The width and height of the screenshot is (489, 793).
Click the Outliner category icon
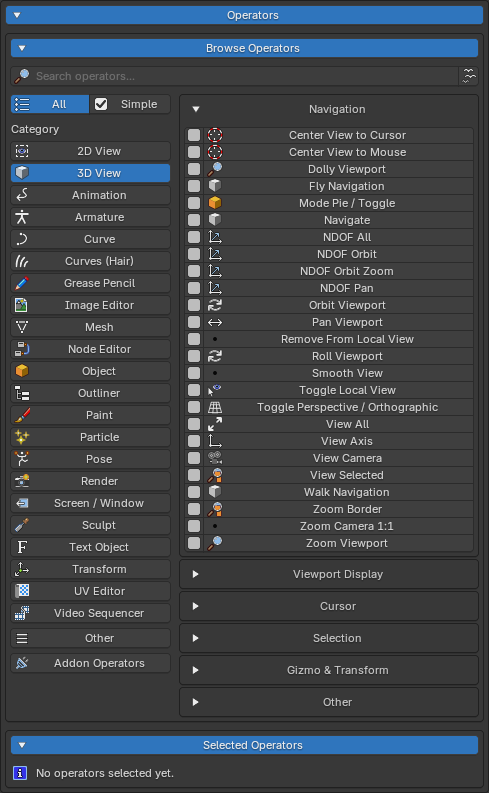click(x=22, y=393)
